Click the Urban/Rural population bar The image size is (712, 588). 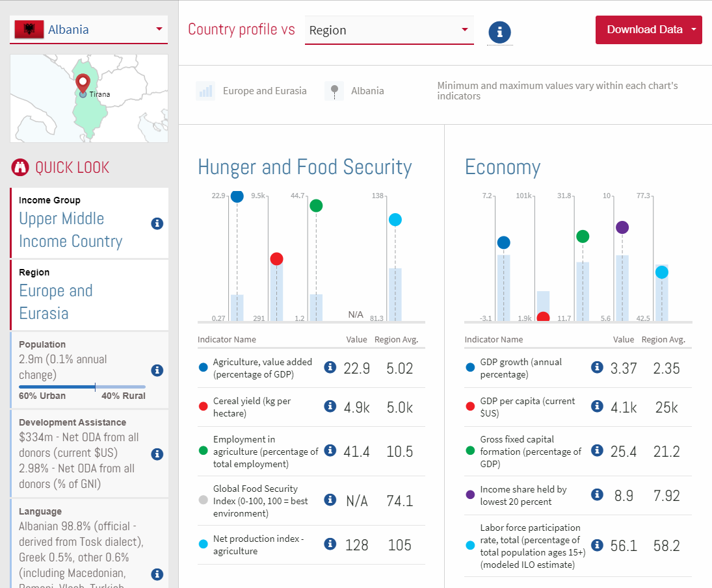point(82,387)
